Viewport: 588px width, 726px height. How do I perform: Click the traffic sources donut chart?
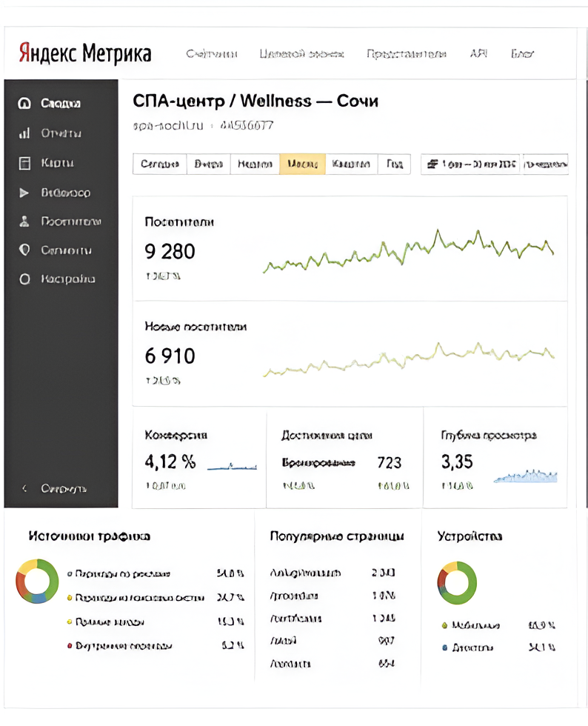[x=37, y=582]
